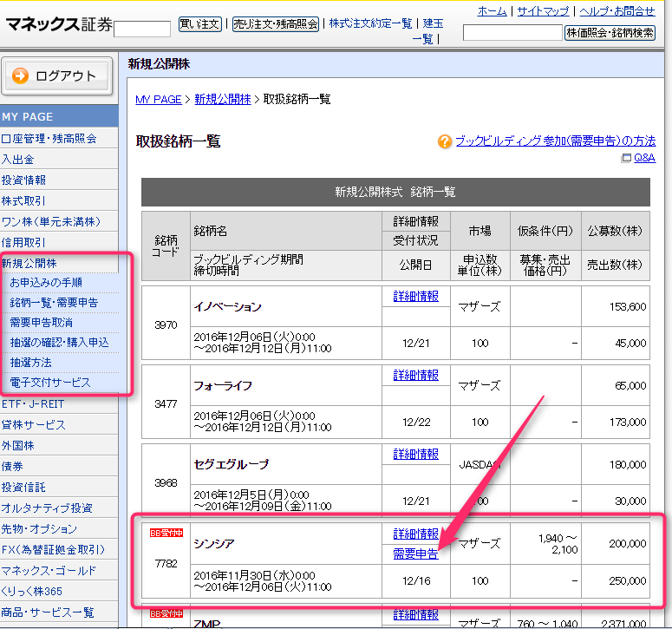Click stock code 3477
672x629 pixels.
(166, 404)
